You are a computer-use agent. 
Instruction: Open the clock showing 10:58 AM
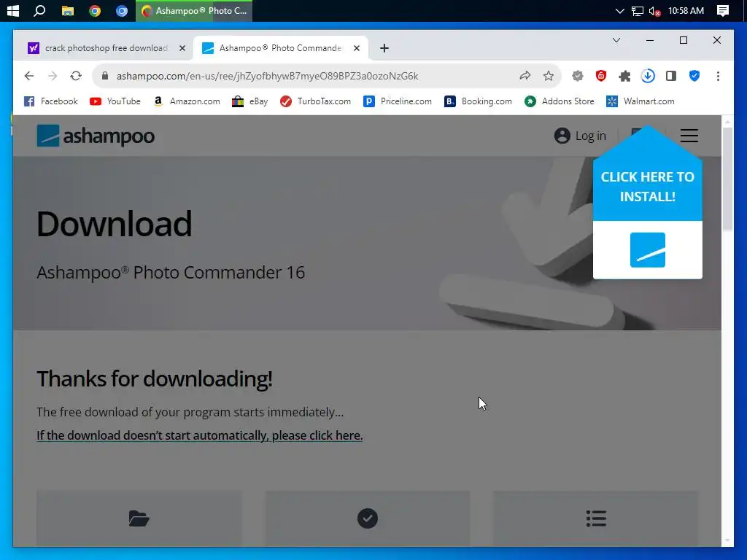pos(686,10)
